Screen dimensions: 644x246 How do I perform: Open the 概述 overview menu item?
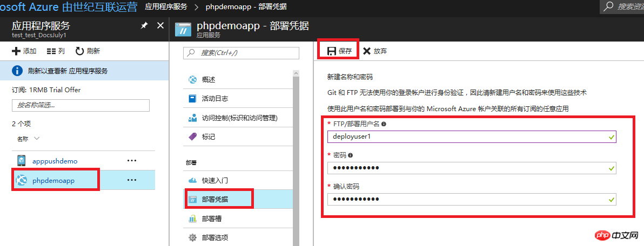[238, 79]
